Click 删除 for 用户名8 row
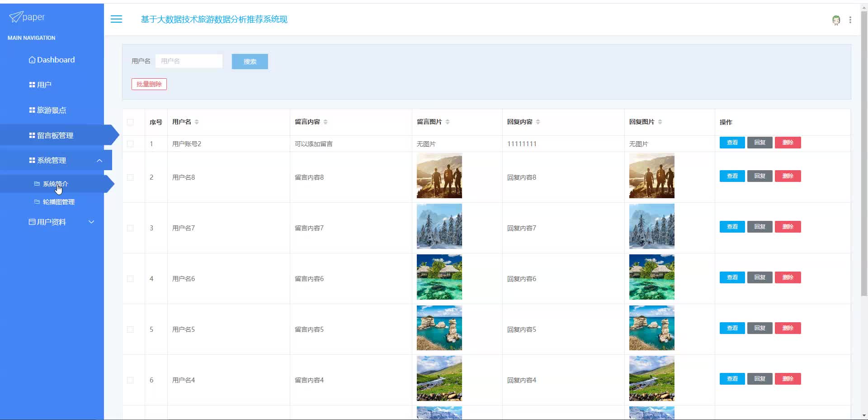Viewport: 868px width, 420px height. tap(788, 176)
